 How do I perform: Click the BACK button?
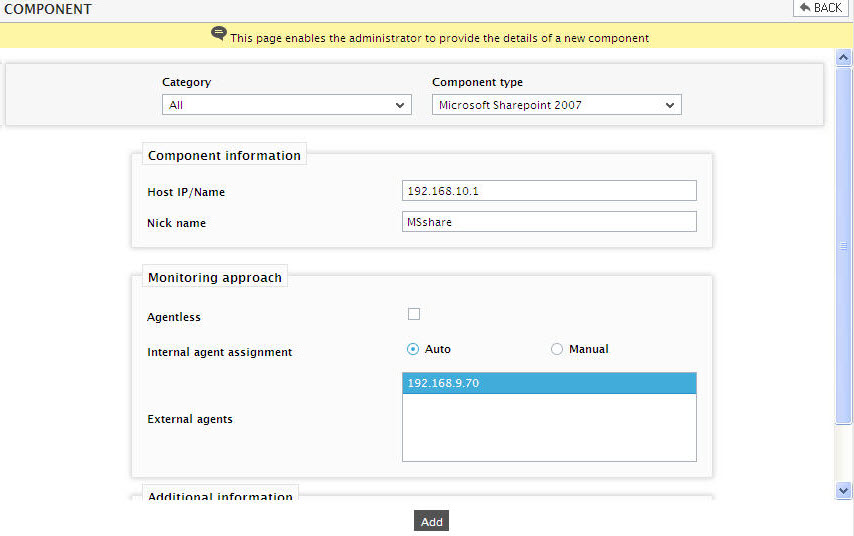pos(821,8)
